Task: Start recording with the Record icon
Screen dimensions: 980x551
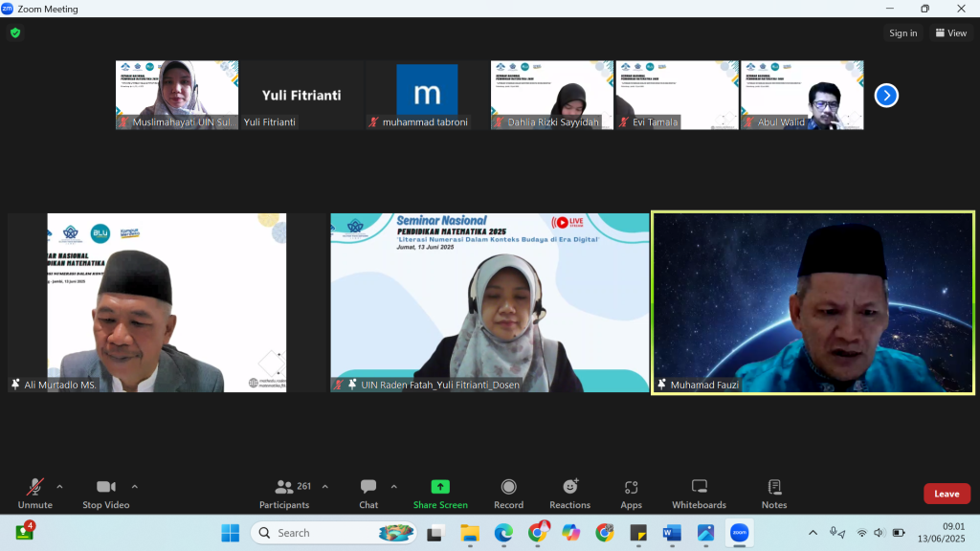Action: (x=508, y=493)
